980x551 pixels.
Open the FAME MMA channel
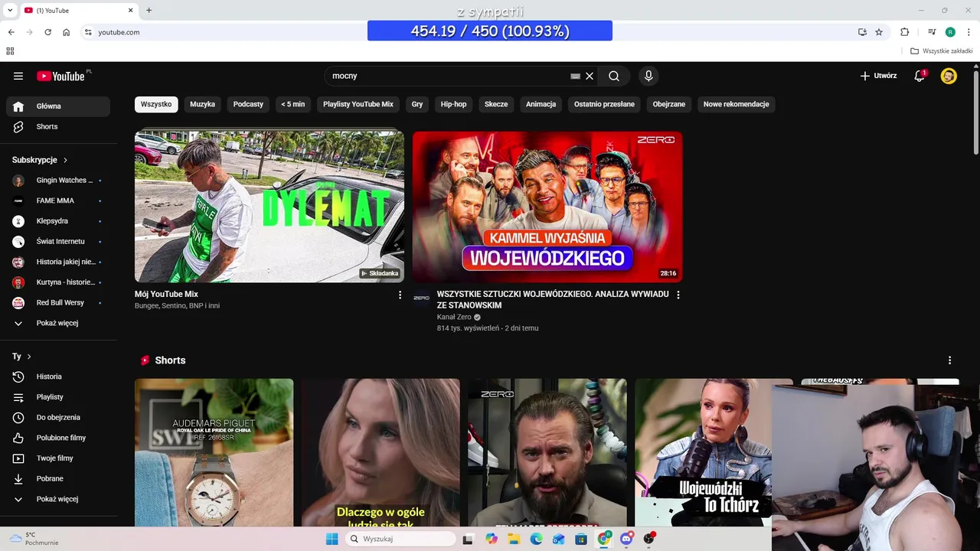pyautogui.click(x=58, y=201)
